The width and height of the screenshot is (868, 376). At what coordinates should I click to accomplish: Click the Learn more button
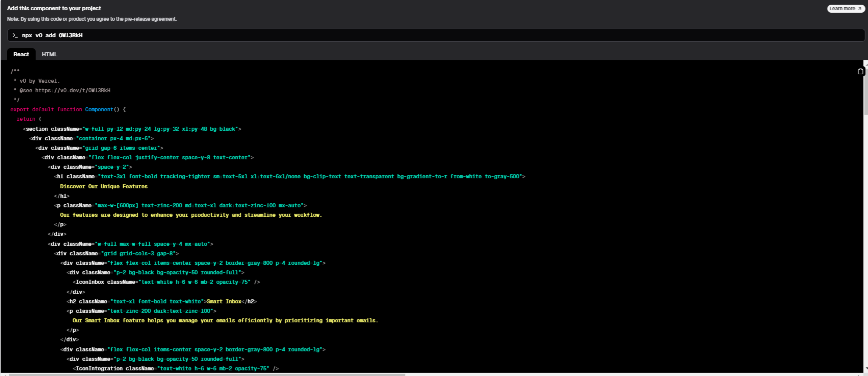pos(845,9)
